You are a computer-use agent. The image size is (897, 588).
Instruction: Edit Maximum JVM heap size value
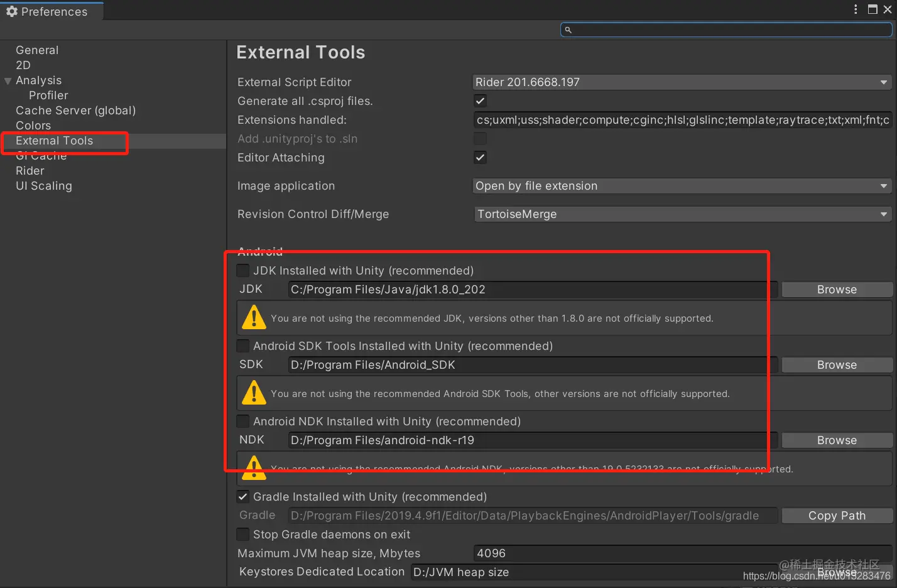tap(682, 553)
